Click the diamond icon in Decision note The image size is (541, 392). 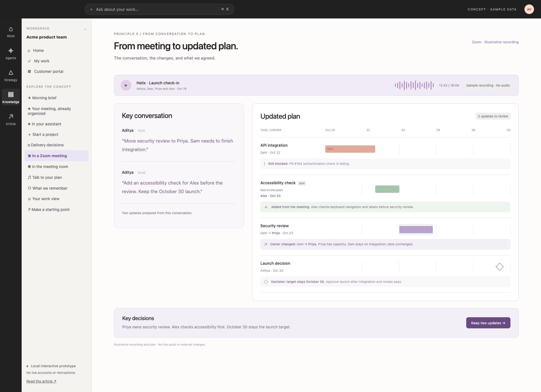tap(266, 282)
